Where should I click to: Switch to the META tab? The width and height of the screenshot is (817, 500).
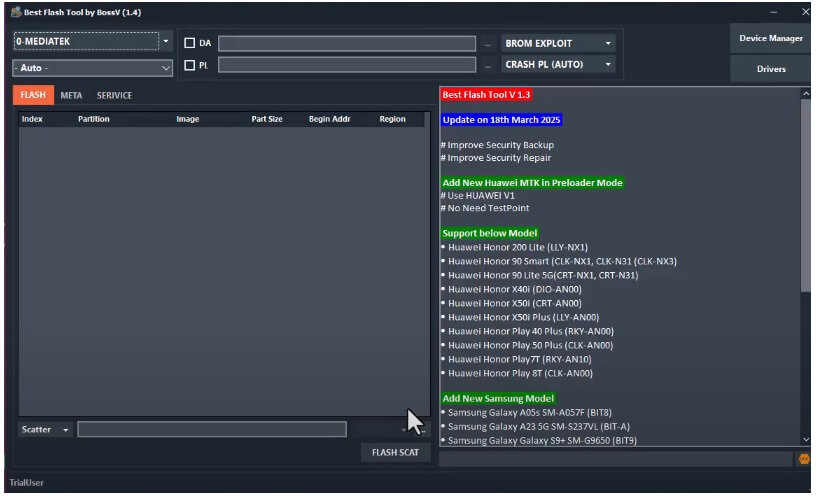coord(71,95)
